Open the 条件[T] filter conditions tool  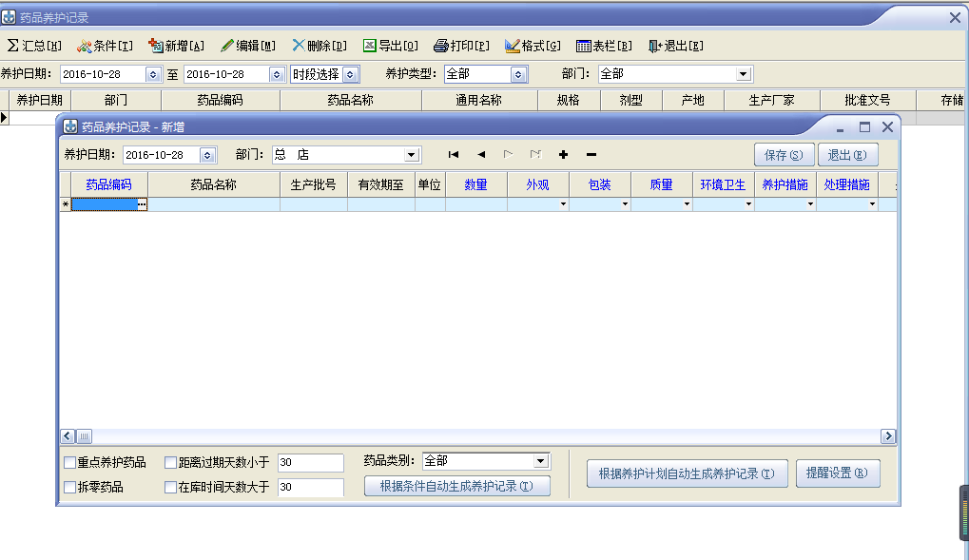[105, 46]
